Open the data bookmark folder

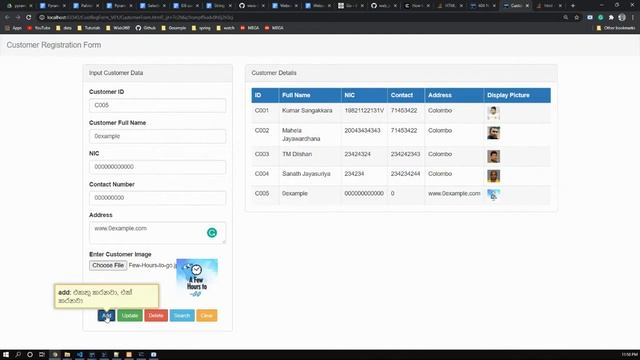pyautogui.click(x=64, y=28)
